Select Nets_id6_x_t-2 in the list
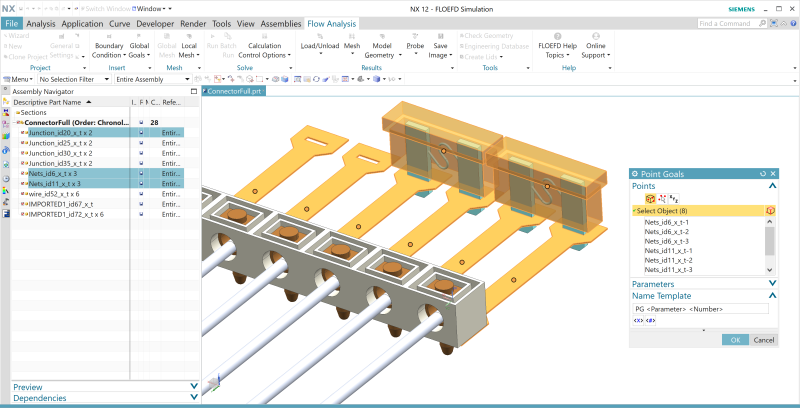This screenshot has width=800, height=408. coord(666,232)
